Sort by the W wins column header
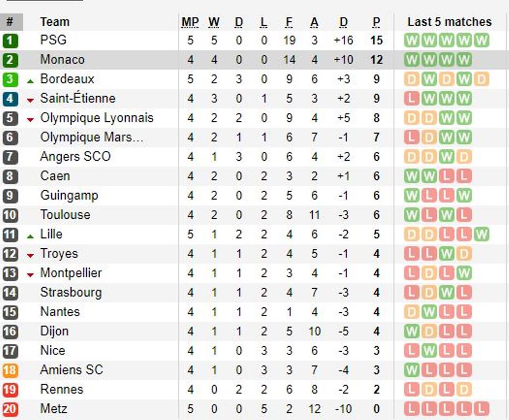509x420 pixels. pyautogui.click(x=214, y=22)
